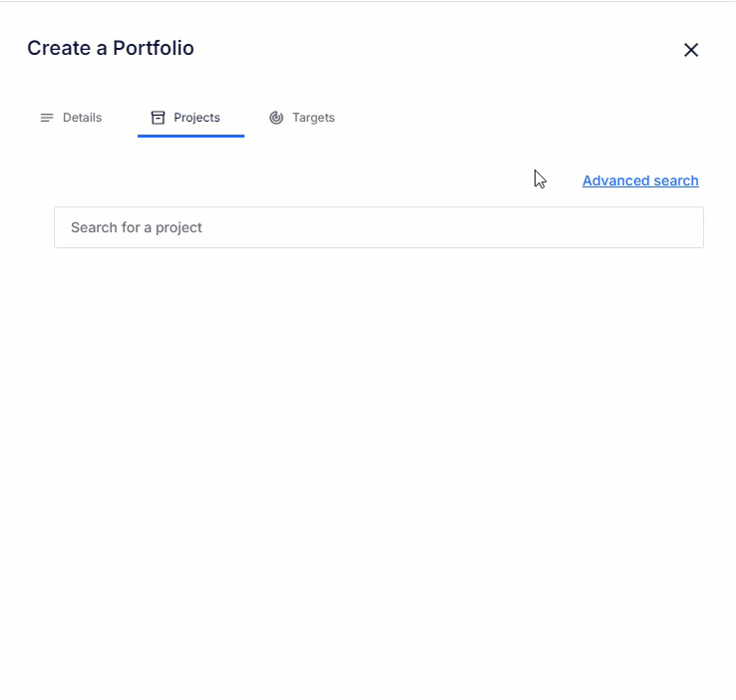Go to Advanced search for projects

click(640, 180)
